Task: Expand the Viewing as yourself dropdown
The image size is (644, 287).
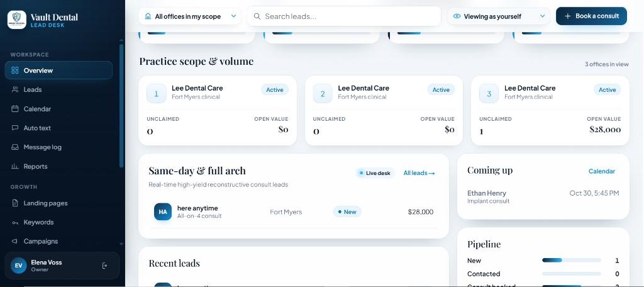Action: point(499,16)
